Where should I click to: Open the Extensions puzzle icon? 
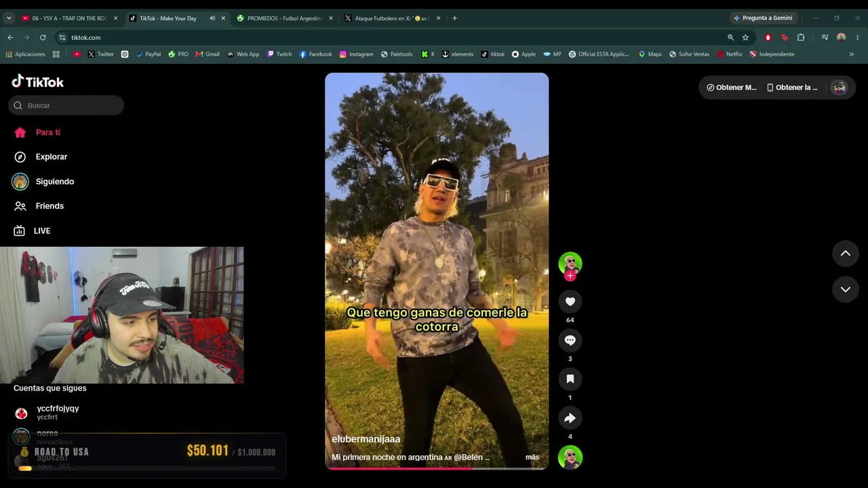coord(801,37)
